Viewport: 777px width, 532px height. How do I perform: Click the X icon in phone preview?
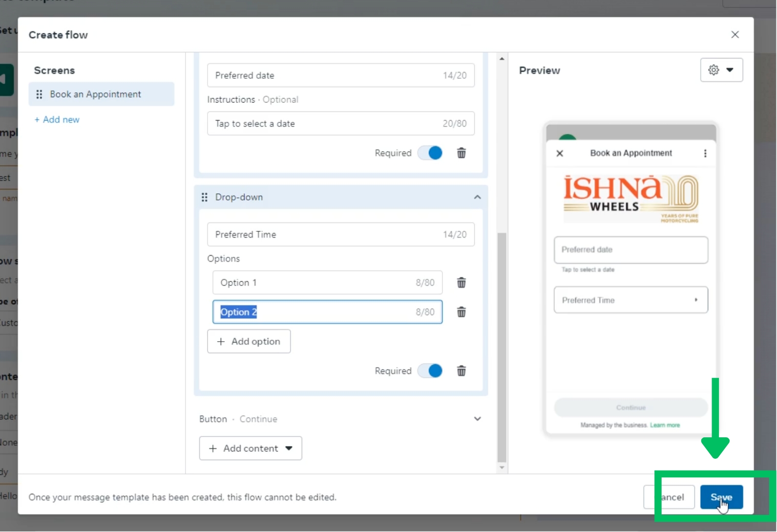point(560,153)
